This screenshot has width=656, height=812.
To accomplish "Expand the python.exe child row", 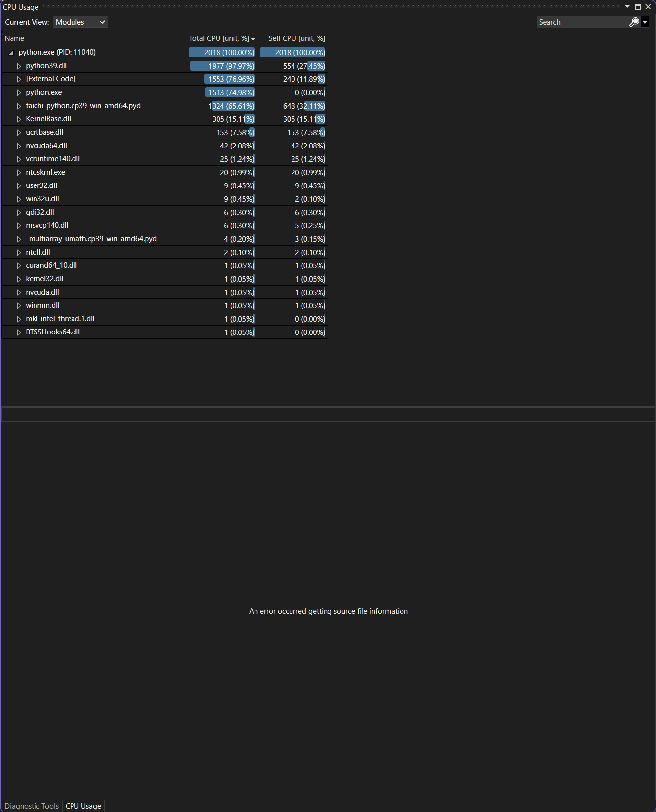I will (x=19, y=92).
